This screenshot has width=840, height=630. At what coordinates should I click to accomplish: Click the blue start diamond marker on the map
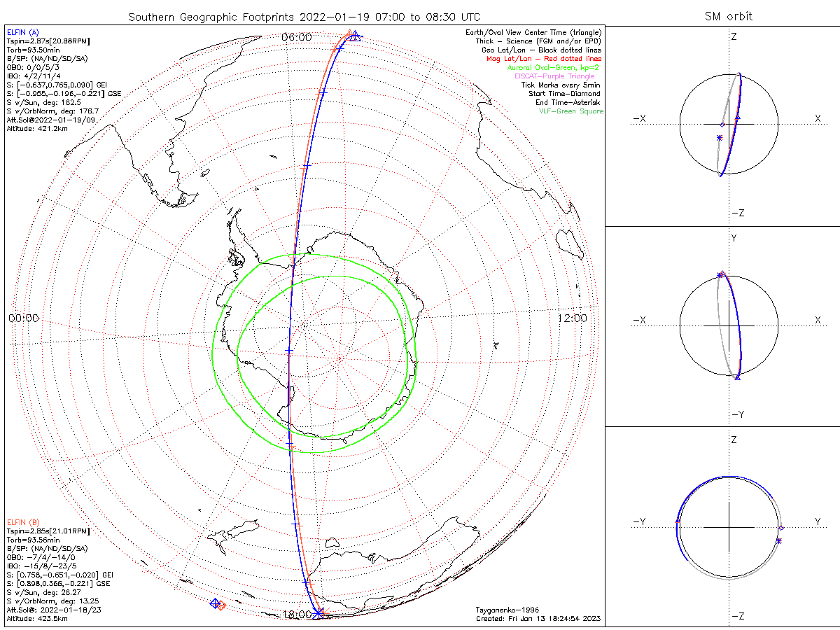(x=216, y=603)
